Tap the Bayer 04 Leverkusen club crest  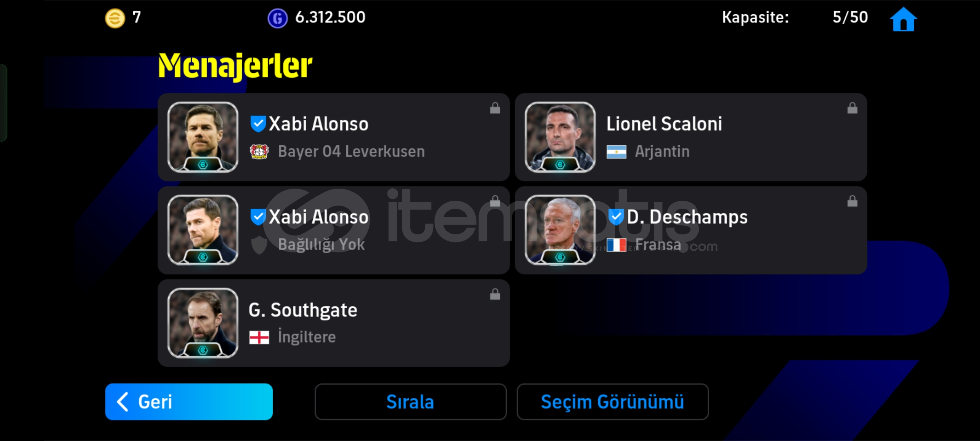point(259,151)
